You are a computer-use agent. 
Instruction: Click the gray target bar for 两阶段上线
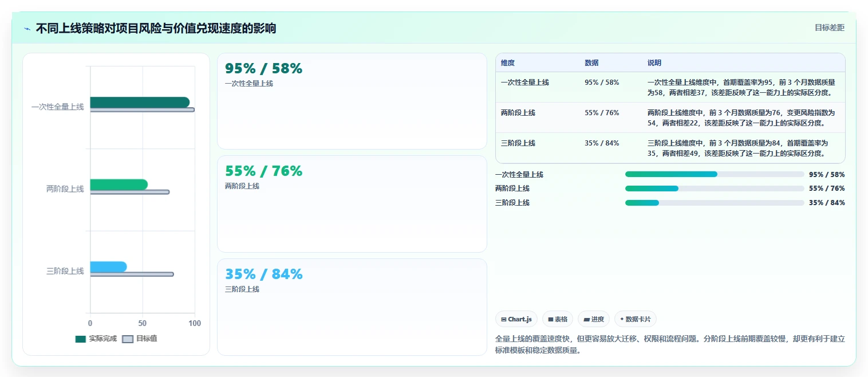[129, 192]
